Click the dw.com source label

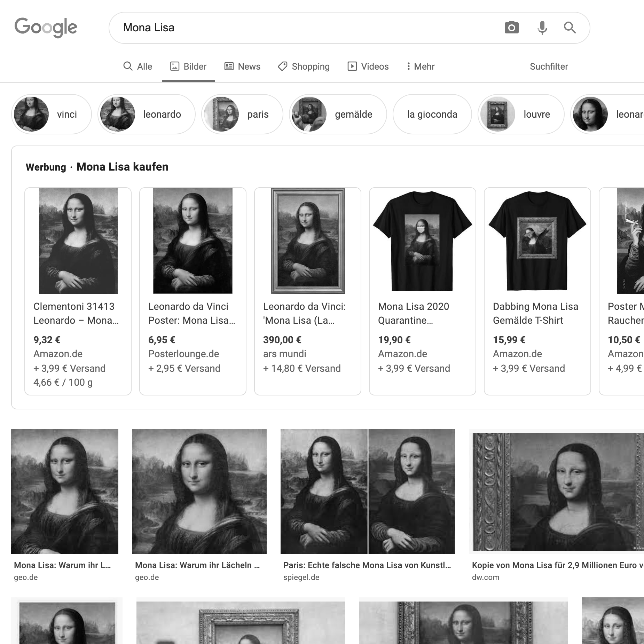pyautogui.click(x=486, y=577)
